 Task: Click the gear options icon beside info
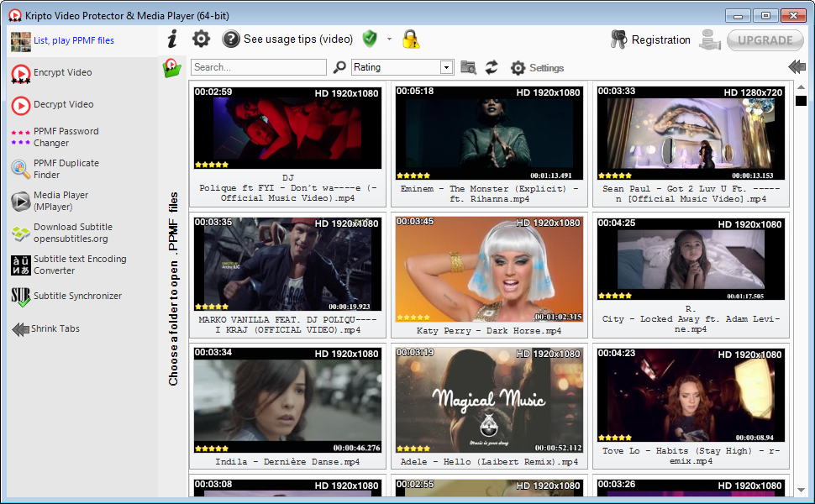pos(201,39)
